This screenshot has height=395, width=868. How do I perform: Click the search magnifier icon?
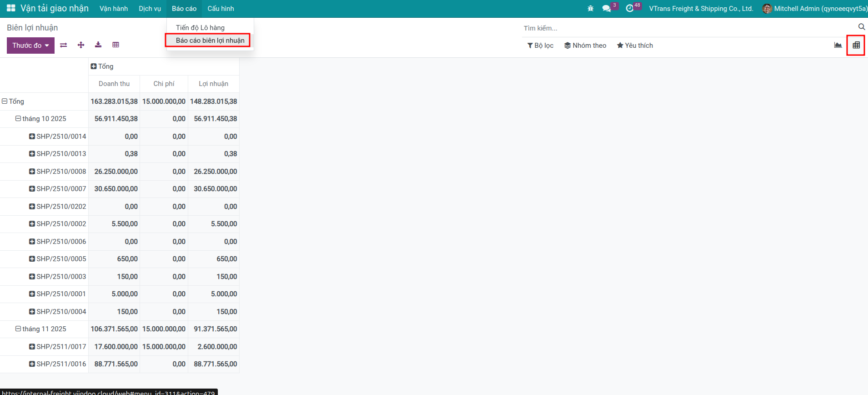861,27
